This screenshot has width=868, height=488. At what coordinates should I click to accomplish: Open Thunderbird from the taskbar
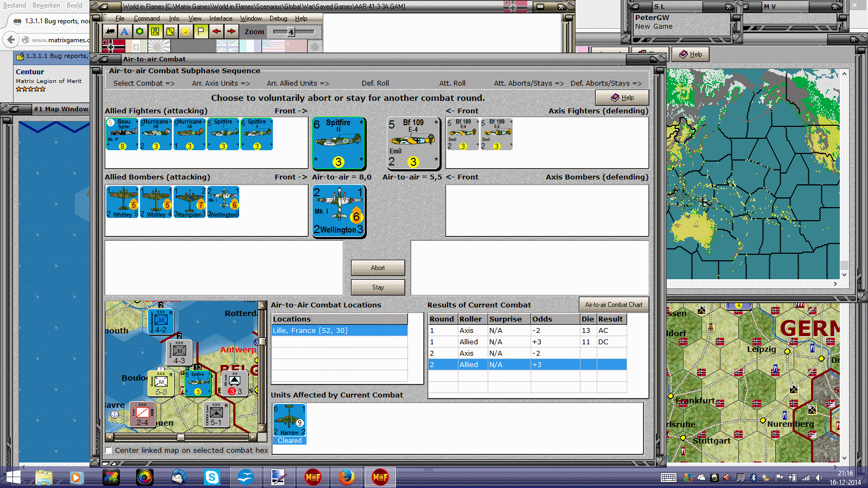178,477
